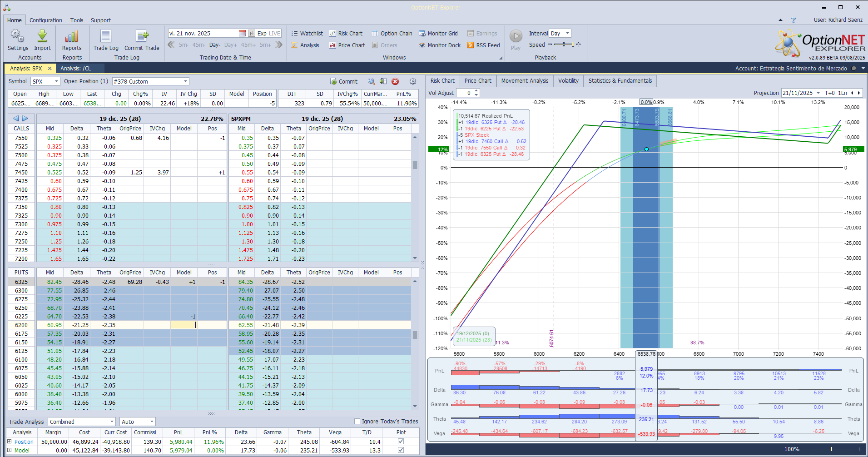Open the Price Chart window from ribbon

pyautogui.click(x=347, y=45)
